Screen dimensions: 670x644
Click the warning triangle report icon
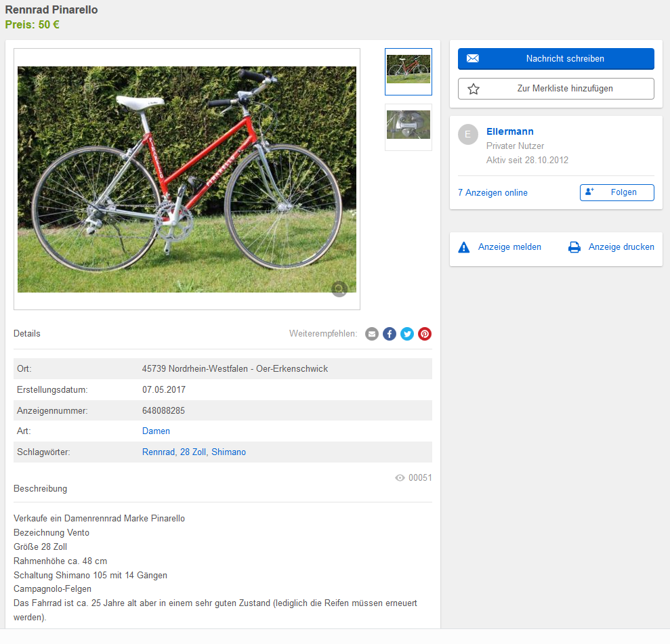[x=463, y=247]
